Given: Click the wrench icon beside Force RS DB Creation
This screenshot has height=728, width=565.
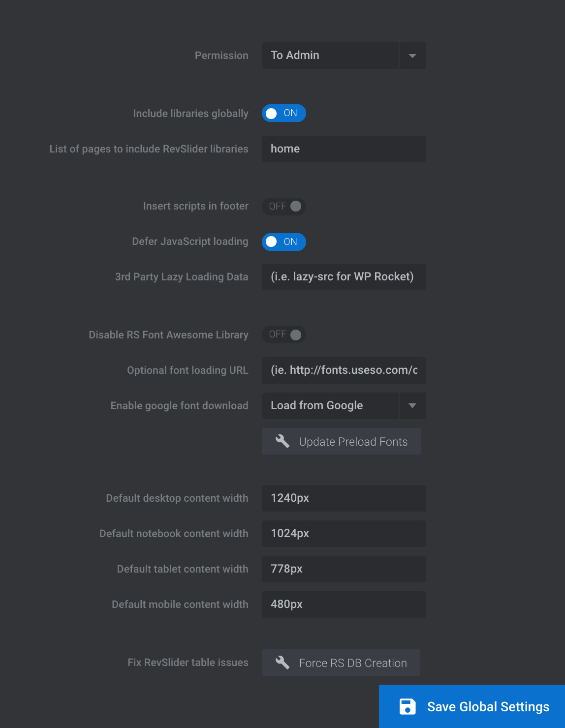Looking at the screenshot, I should (282, 663).
